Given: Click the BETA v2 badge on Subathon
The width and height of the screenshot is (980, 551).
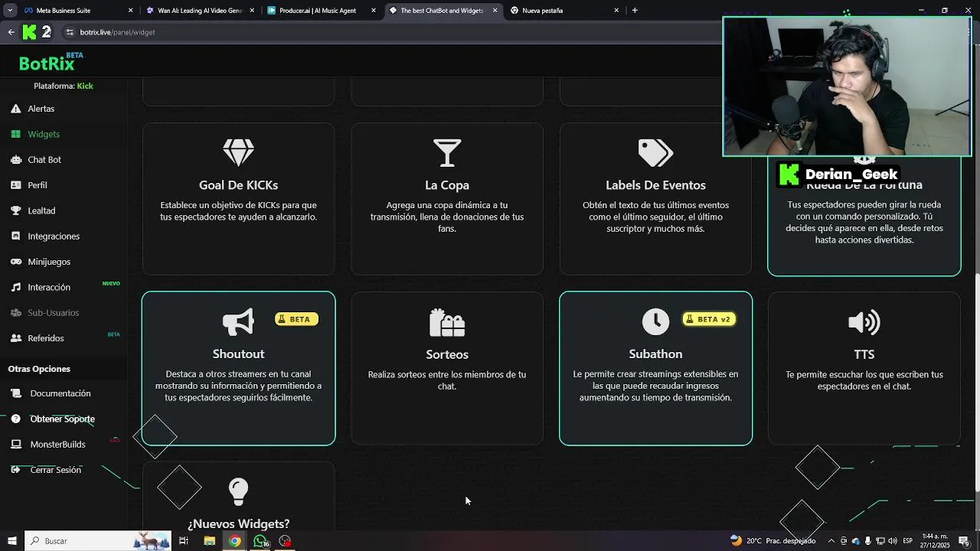Looking at the screenshot, I should (709, 319).
